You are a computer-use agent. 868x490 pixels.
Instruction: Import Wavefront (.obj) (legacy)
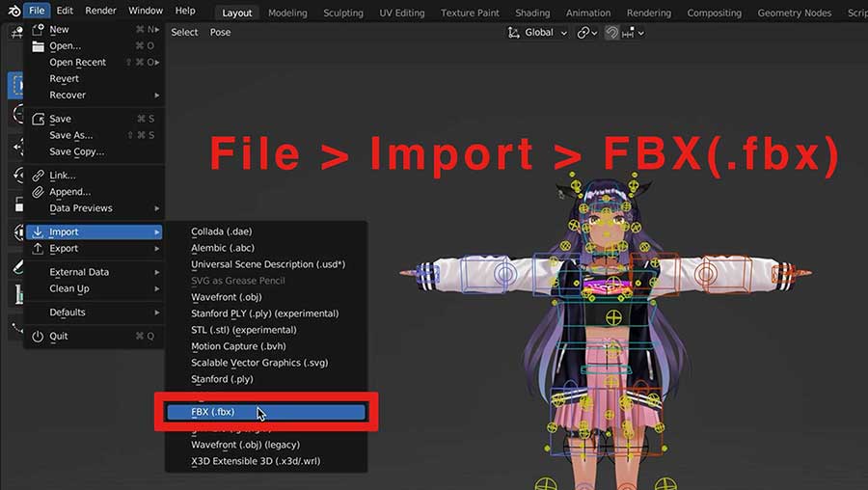(x=266, y=445)
